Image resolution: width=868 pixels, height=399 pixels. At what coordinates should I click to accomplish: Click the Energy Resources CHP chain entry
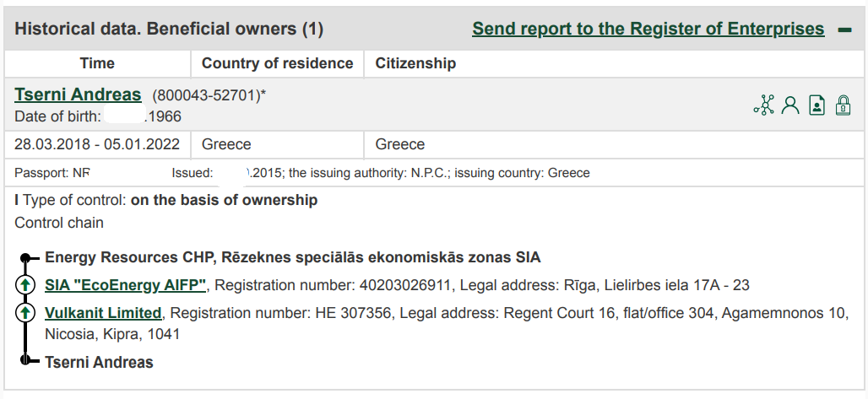tap(292, 257)
